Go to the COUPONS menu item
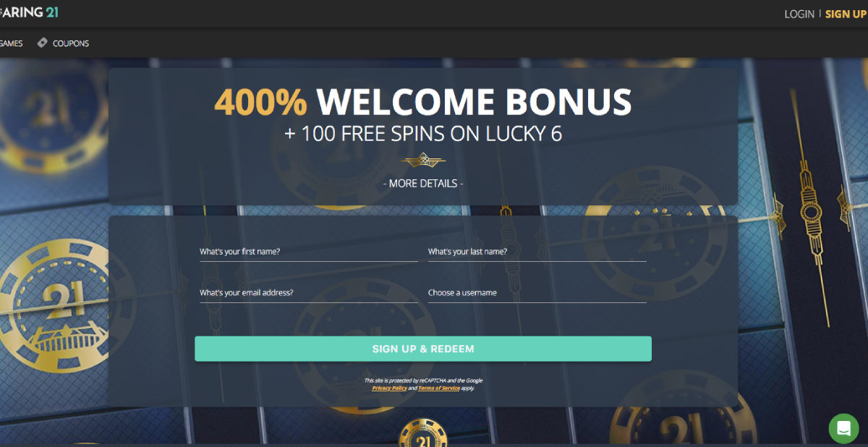This screenshot has width=868, height=447. [71, 43]
